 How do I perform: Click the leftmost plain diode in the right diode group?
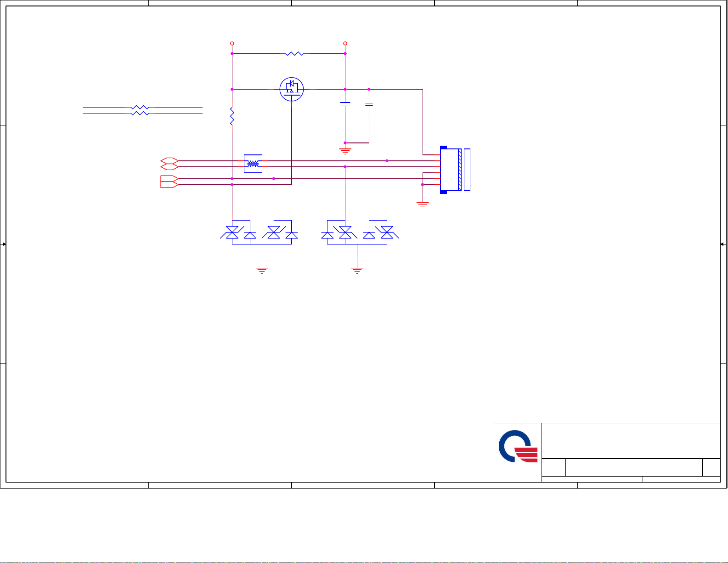click(327, 235)
